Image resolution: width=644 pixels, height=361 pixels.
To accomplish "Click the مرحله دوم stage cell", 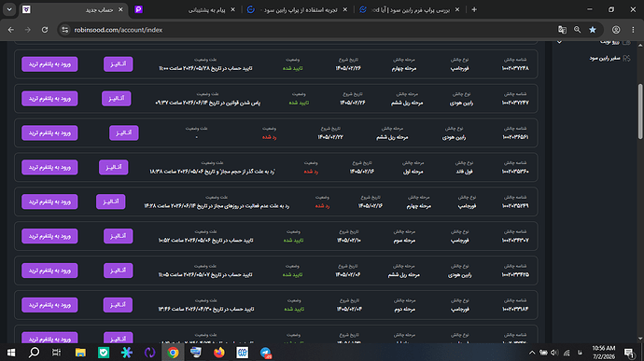I will (404, 309).
